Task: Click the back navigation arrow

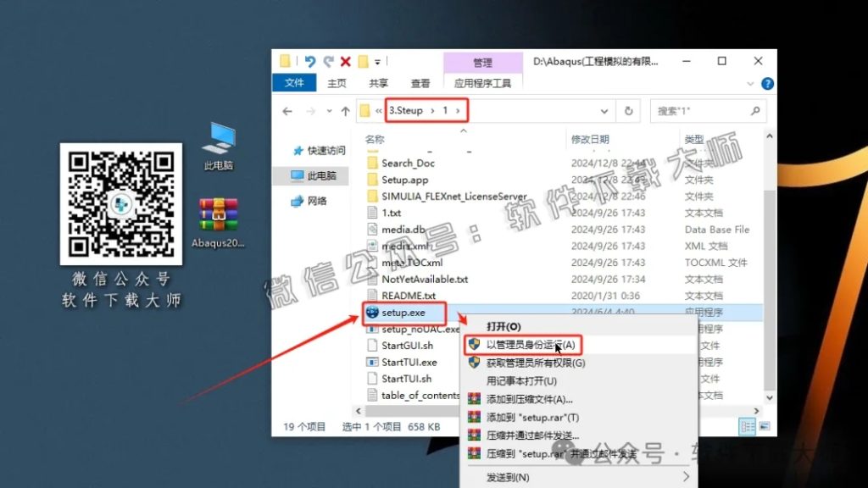Action: 287,110
